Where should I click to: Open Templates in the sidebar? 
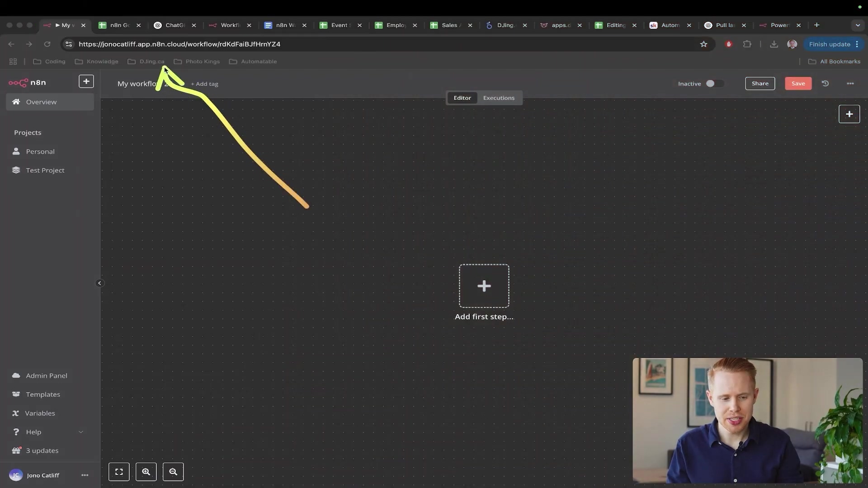coord(43,394)
